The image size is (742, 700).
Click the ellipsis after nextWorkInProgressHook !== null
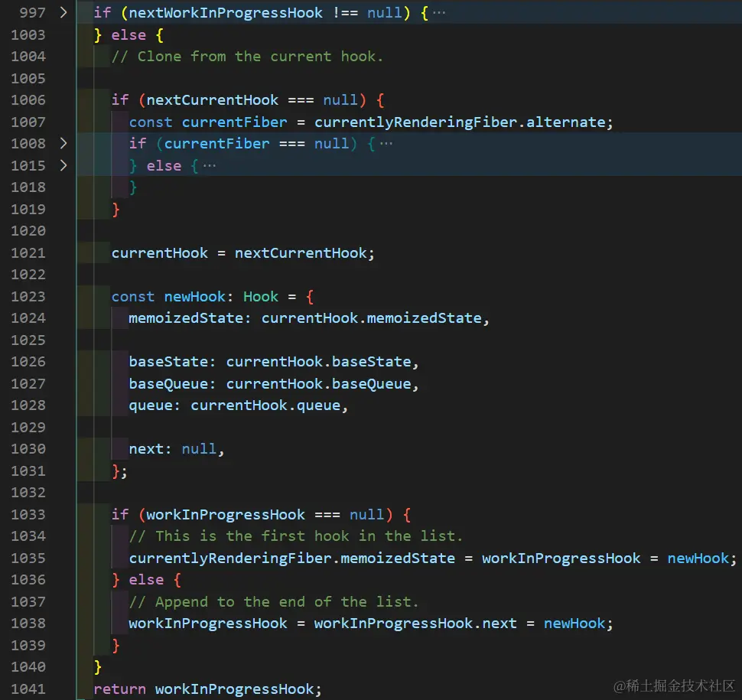[439, 13]
